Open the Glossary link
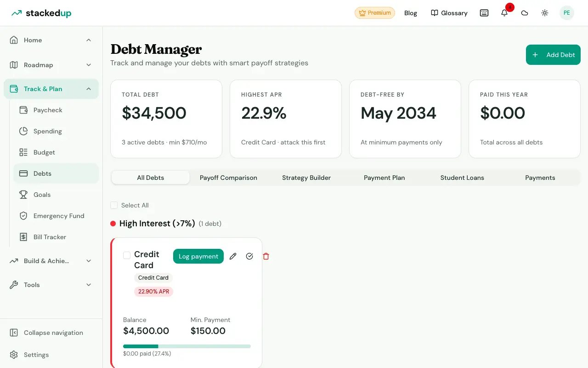Screen dimensions: 588x368 tap(449, 13)
